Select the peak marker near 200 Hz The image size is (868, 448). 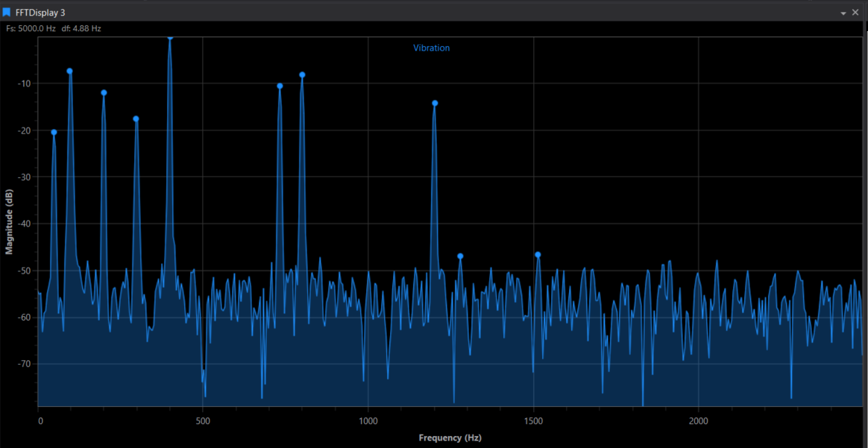coord(104,92)
